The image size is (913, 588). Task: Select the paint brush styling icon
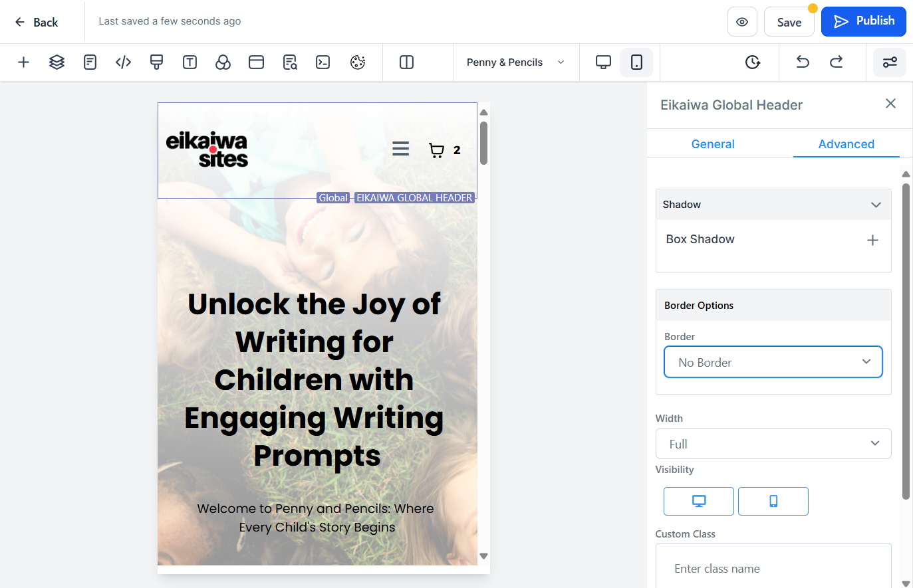pos(156,62)
